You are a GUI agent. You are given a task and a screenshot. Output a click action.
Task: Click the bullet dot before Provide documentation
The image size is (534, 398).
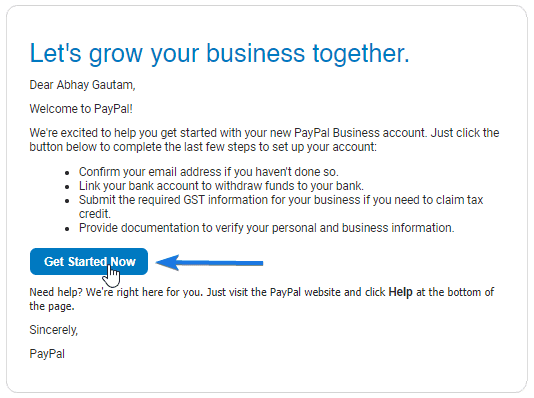67,229
